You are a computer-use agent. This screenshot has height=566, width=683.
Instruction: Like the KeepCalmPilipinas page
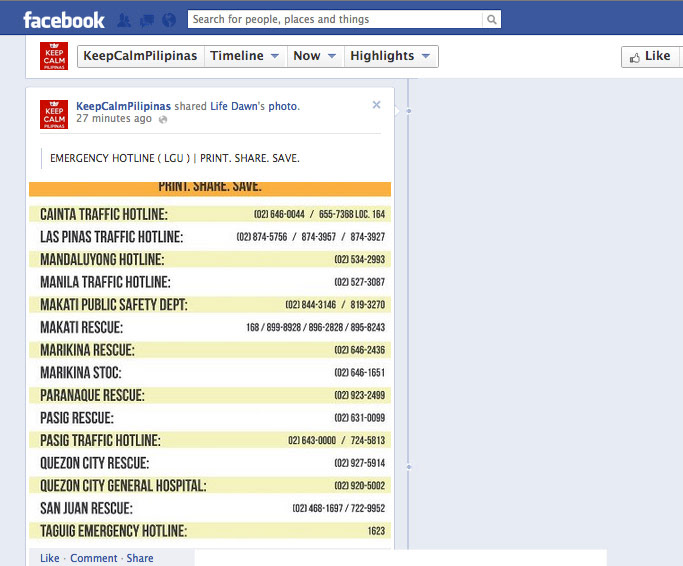[x=650, y=57]
